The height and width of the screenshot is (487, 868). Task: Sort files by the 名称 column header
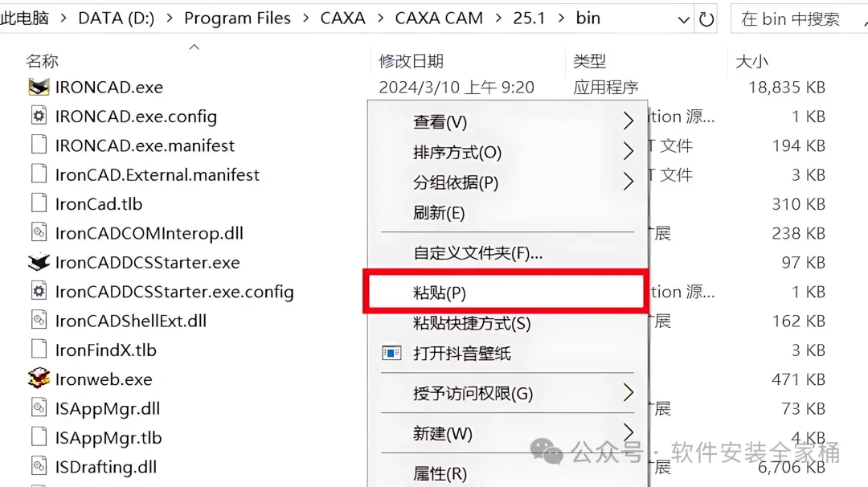pos(42,61)
